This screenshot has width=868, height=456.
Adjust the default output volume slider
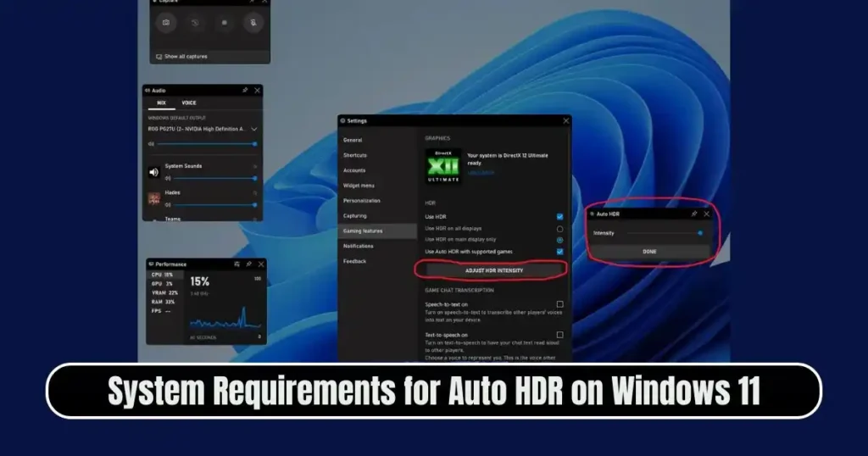(x=207, y=144)
